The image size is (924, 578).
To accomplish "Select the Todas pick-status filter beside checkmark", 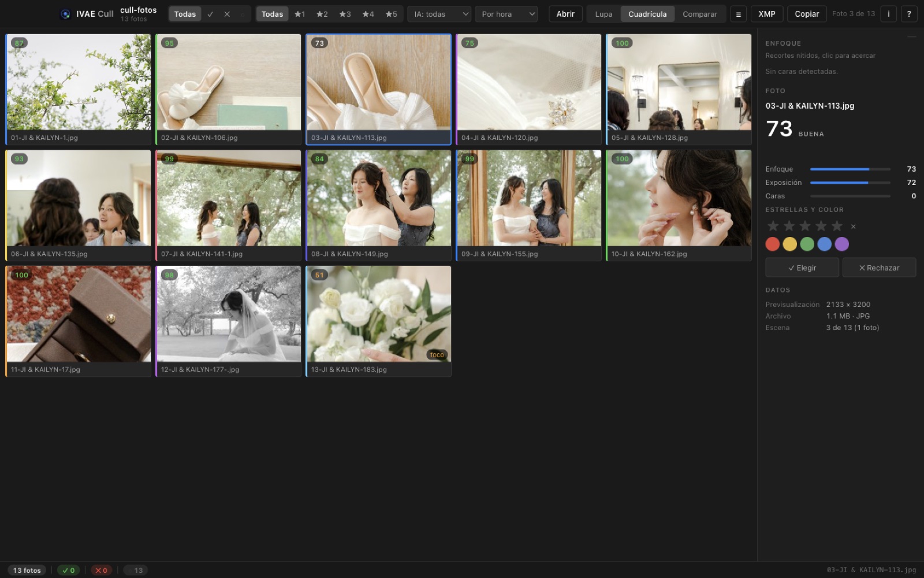I will tap(185, 14).
